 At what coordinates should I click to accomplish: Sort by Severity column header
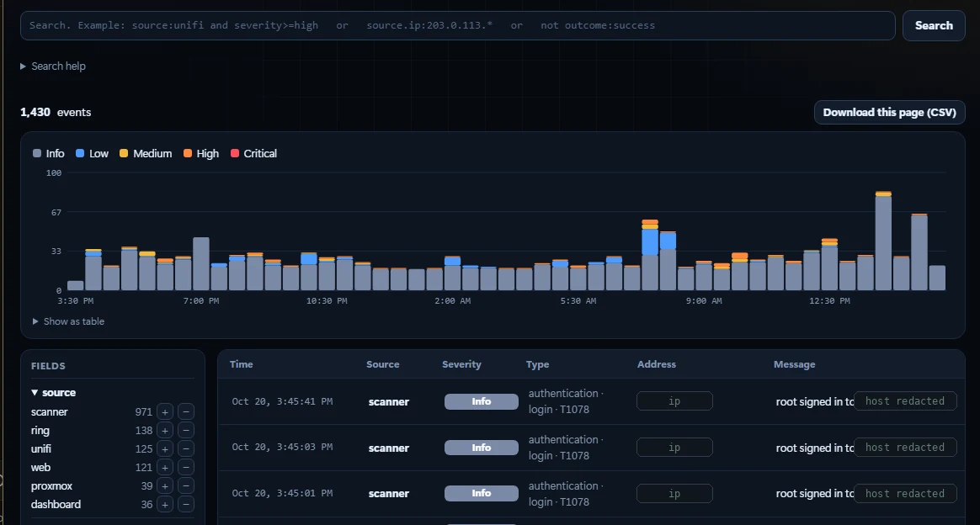pyautogui.click(x=461, y=364)
